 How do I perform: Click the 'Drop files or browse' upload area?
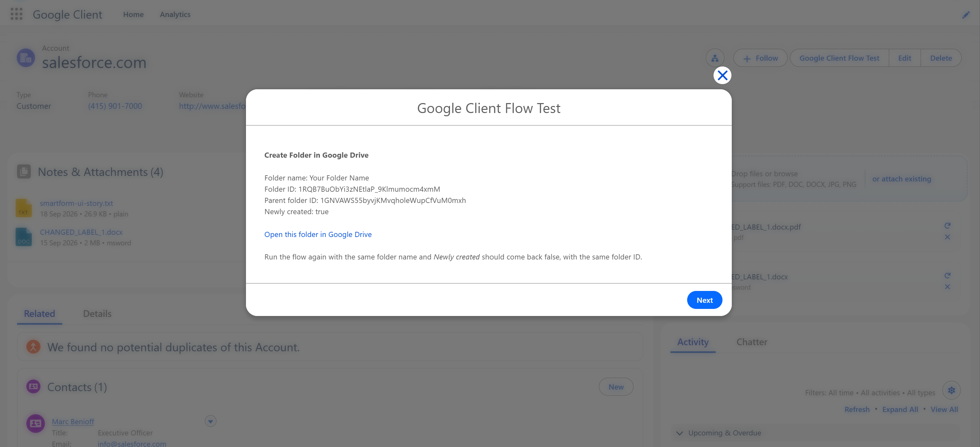(764, 174)
